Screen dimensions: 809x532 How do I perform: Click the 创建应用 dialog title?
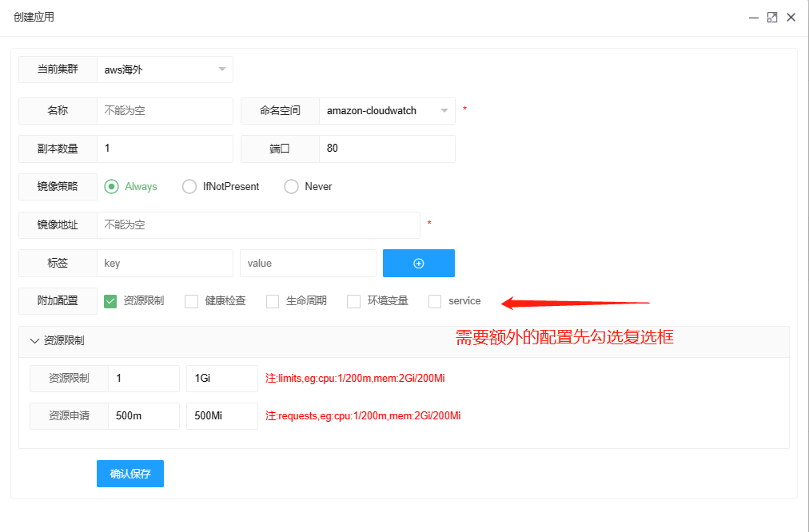point(34,17)
